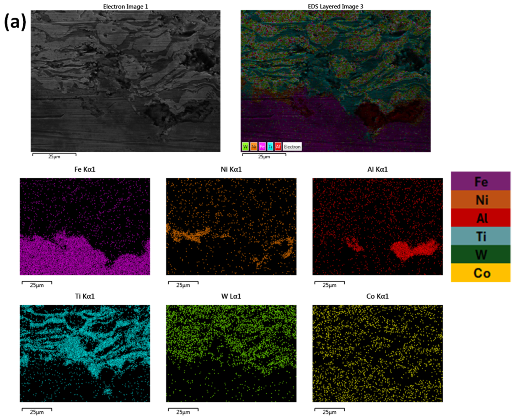The image size is (515, 420).
Task: Click the Ti Kα1 element map
Action: (x=85, y=353)
